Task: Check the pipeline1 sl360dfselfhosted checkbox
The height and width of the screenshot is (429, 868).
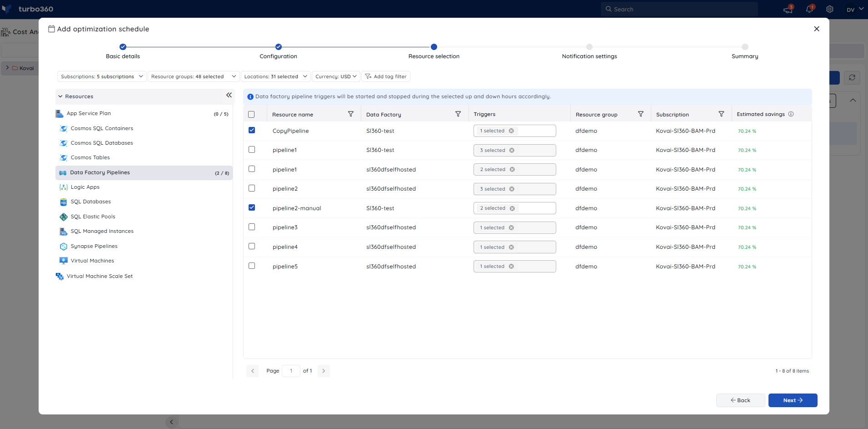Action: tap(252, 169)
